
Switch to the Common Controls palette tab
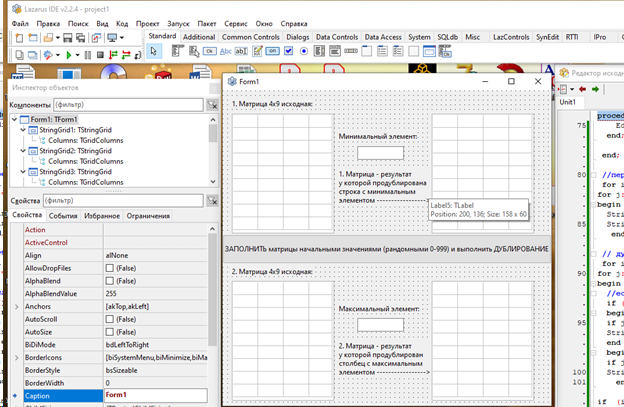tap(251, 36)
